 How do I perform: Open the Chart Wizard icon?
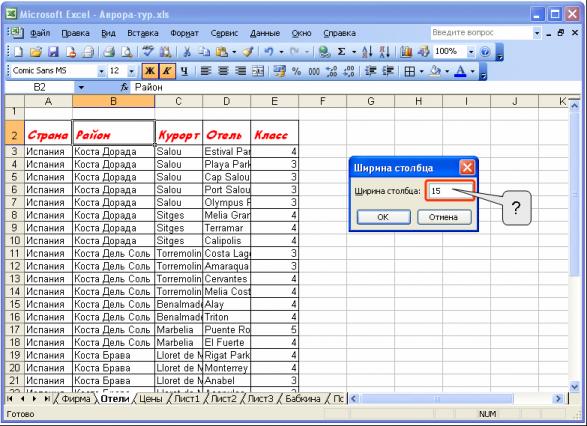pos(406,52)
